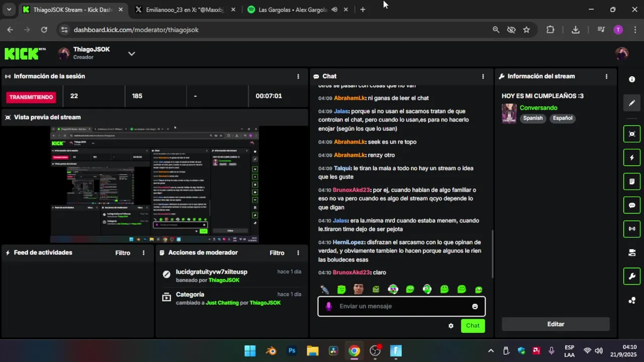Open Acciones de moderador three-dot menu
644x362 pixels.
[x=298, y=253]
